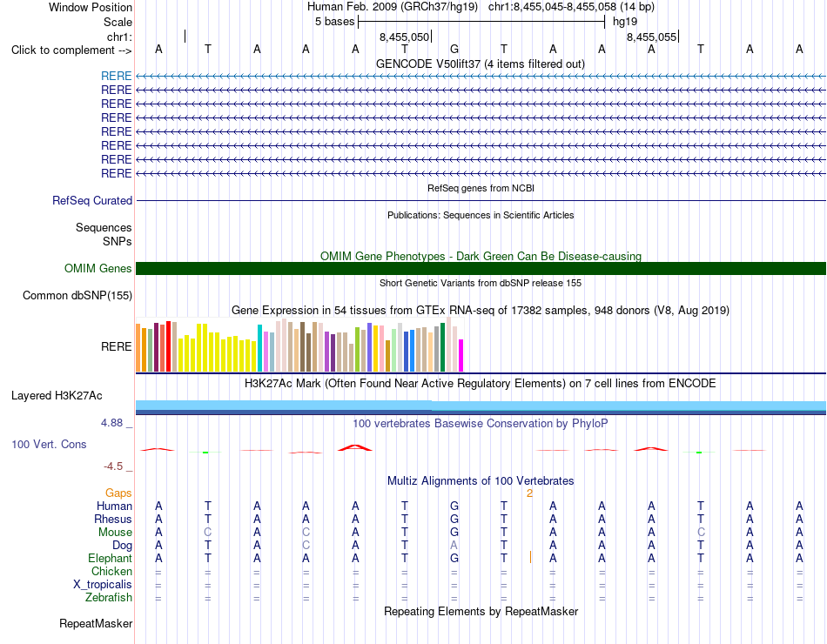Viewport: 827px width, 644px height.
Task: Select the Rhesus alignment row label
Action: [x=113, y=519]
